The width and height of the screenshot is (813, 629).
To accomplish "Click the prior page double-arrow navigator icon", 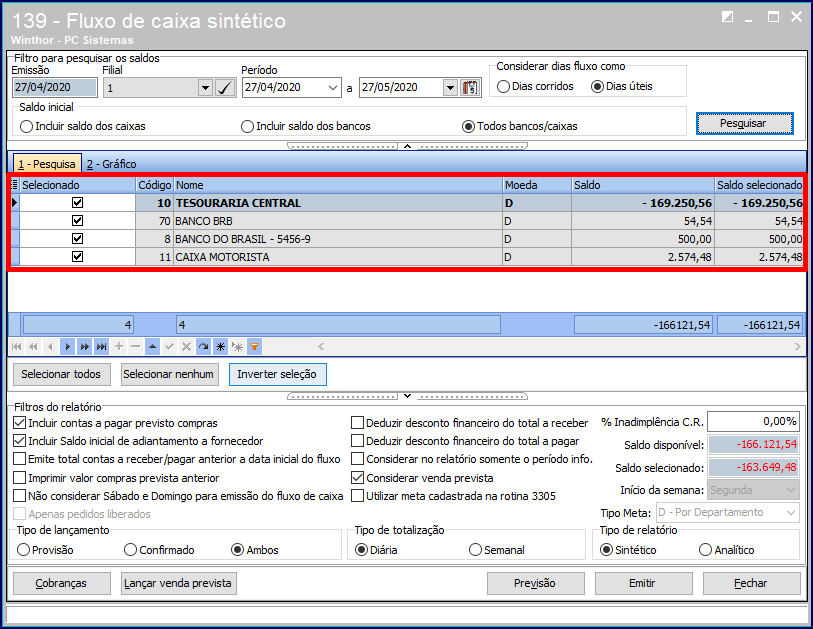I will click(x=34, y=346).
